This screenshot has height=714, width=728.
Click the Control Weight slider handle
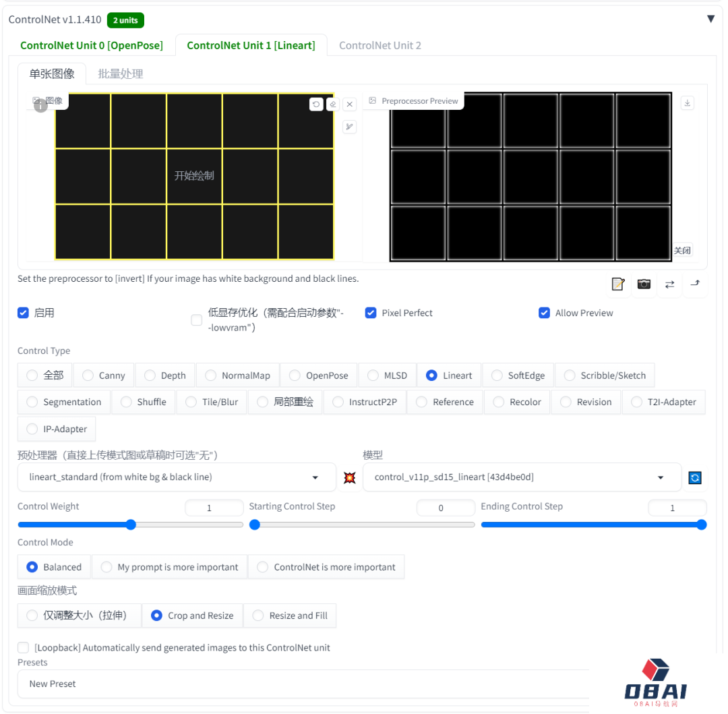pyautogui.click(x=131, y=525)
